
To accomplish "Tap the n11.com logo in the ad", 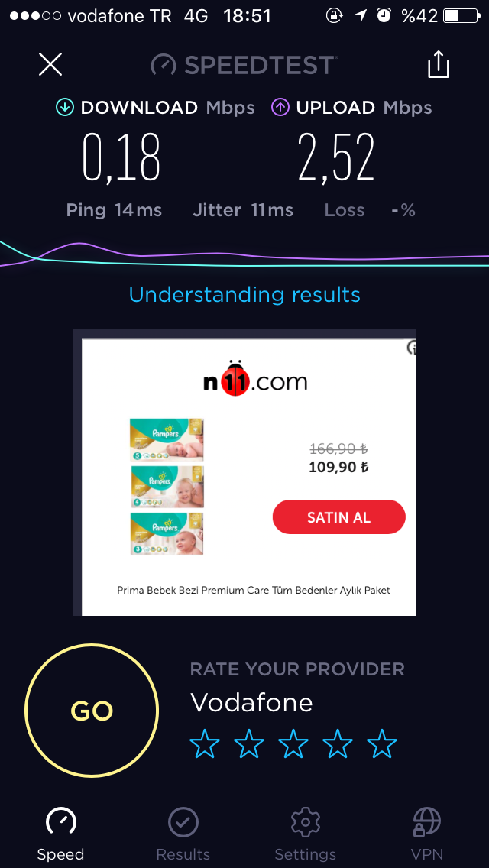I will (254, 380).
